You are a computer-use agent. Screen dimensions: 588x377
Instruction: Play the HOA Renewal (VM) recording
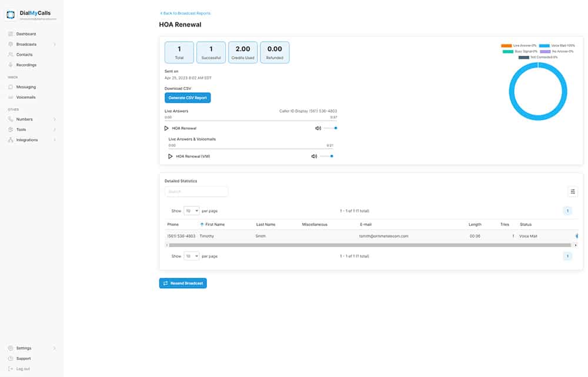tap(171, 156)
